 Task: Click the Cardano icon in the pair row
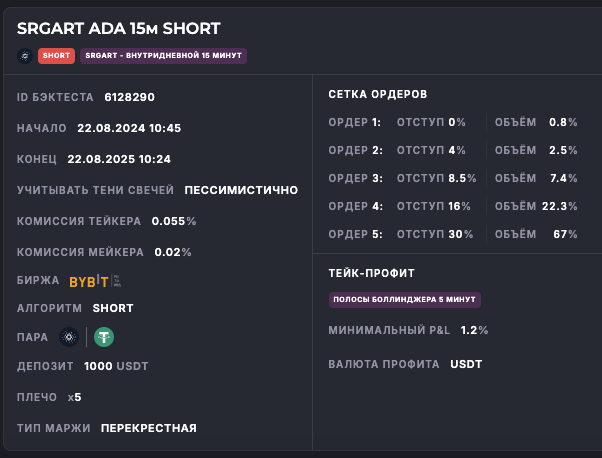(x=68, y=337)
